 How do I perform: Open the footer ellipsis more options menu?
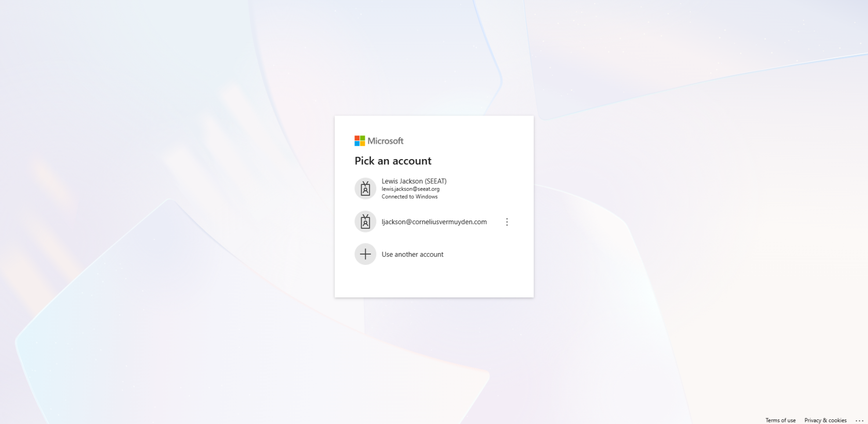[859, 420]
